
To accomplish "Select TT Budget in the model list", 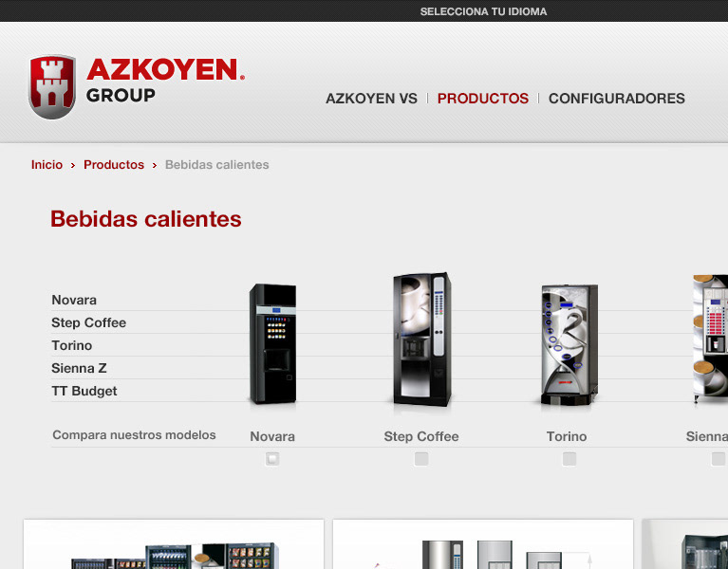I will pyautogui.click(x=84, y=391).
